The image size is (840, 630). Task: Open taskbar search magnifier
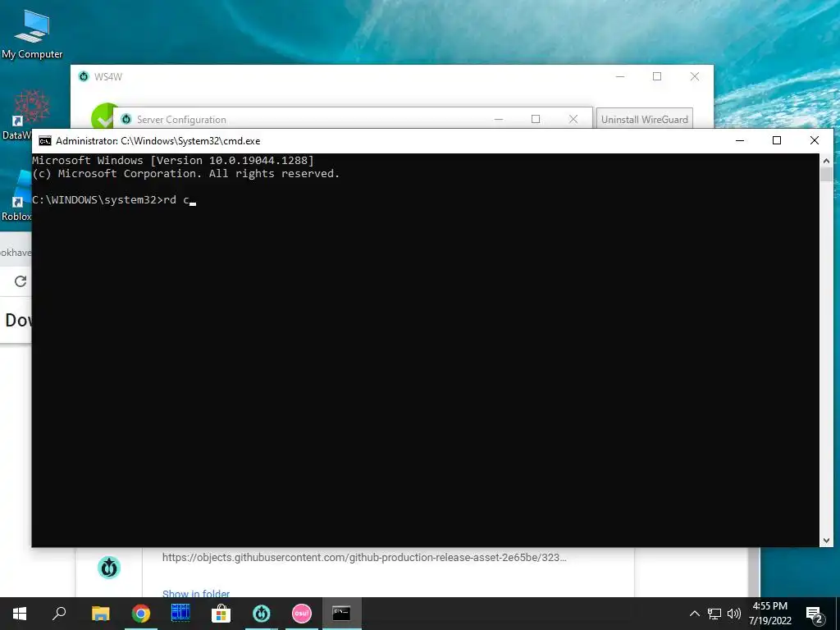click(x=59, y=614)
